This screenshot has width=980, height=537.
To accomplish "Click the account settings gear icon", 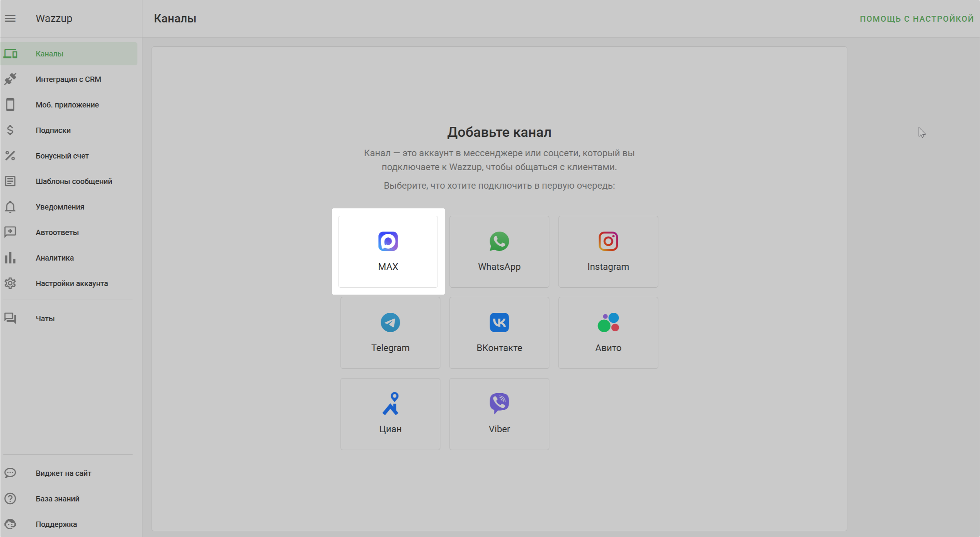I will (x=10, y=283).
